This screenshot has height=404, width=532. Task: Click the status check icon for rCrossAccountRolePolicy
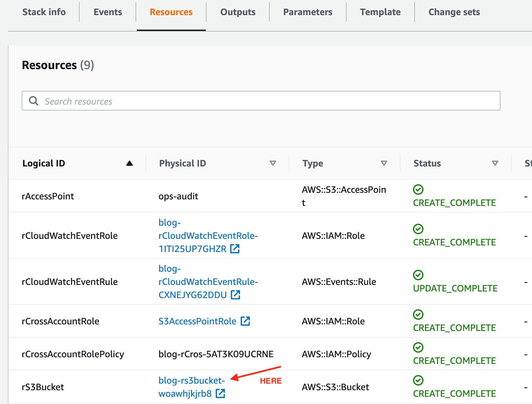pos(418,347)
